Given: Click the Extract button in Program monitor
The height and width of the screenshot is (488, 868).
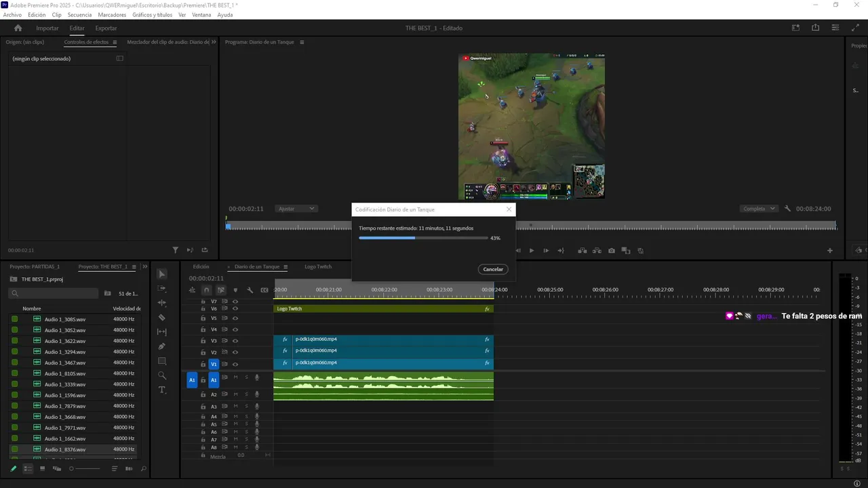Looking at the screenshot, I should pos(597,251).
